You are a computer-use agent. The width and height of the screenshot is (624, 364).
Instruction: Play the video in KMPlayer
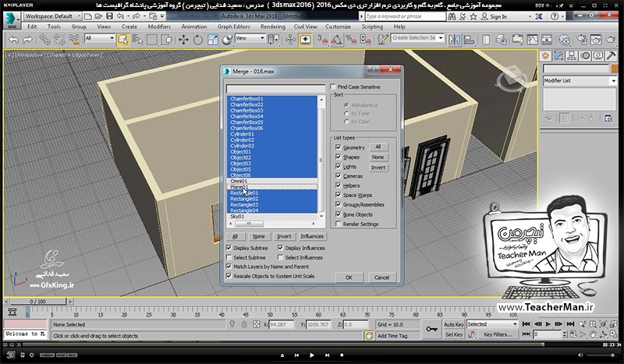pos(311,355)
